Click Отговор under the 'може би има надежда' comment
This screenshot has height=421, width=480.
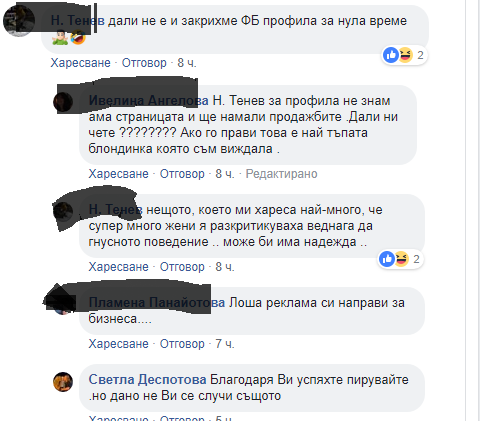[182, 267]
